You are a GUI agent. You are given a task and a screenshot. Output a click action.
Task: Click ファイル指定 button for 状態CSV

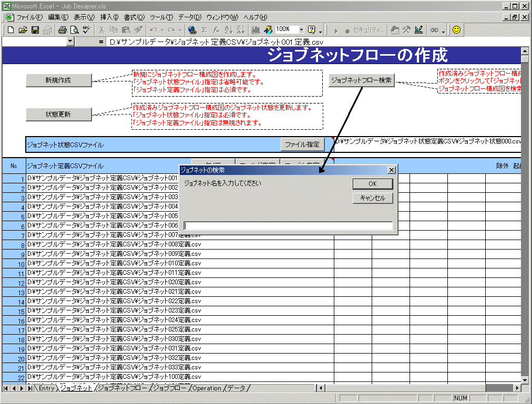pyautogui.click(x=302, y=144)
